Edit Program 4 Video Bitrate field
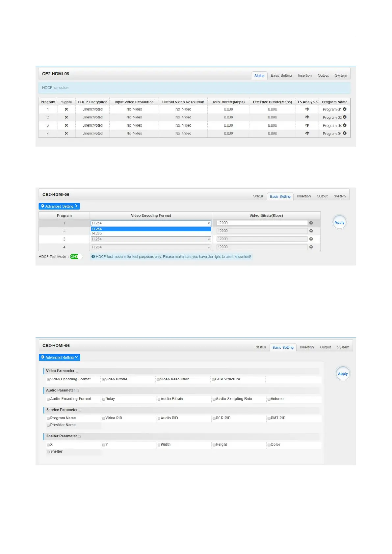Viewport: 392px width, 554px height. [x=262, y=247]
